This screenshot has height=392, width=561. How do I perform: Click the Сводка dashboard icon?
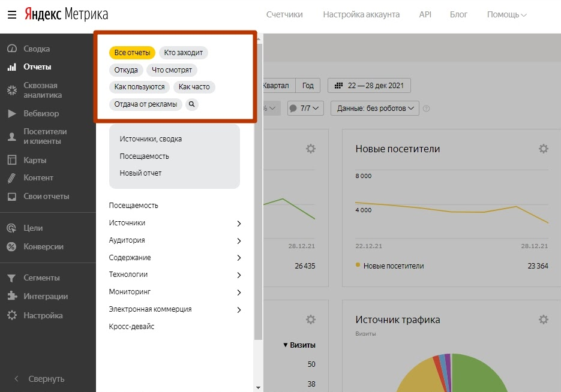(x=12, y=48)
